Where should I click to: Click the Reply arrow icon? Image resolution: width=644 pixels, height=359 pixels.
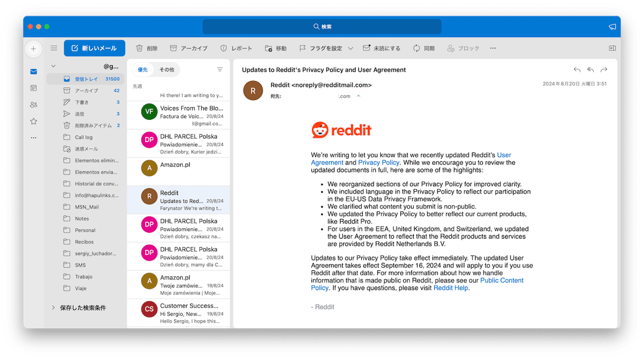[x=577, y=70]
